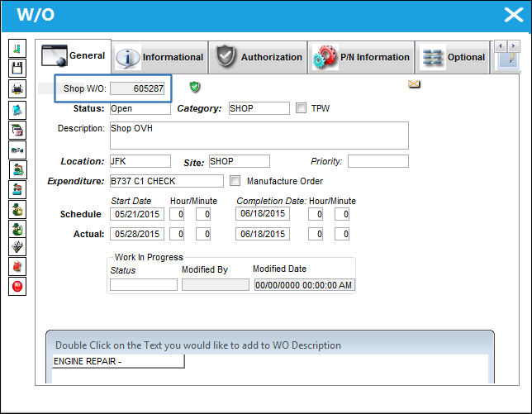Click the Schedule start hour field
This screenshot has height=414, width=532.
coord(177,214)
